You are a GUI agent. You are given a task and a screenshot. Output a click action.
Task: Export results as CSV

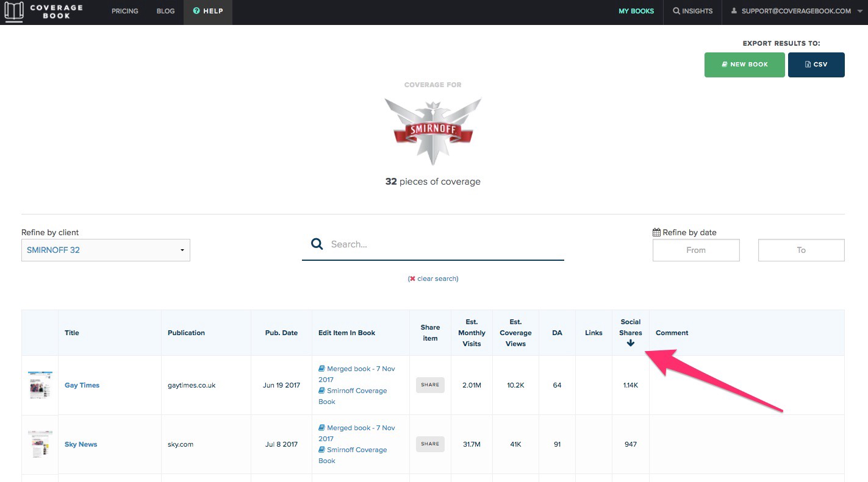(816, 65)
